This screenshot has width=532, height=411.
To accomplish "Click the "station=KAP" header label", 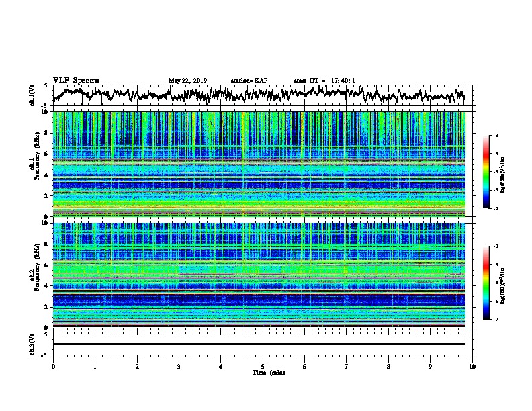I will tap(249, 81).
